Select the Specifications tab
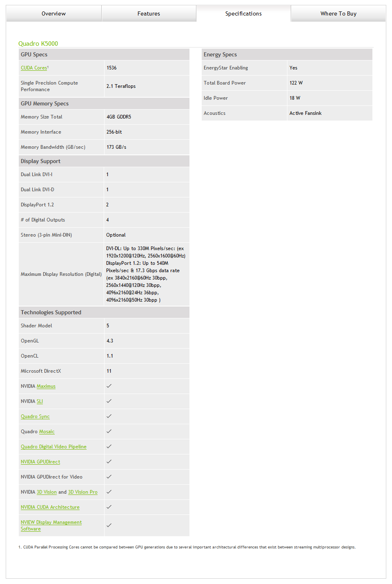The width and height of the screenshot is (392, 584). coord(243,13)
